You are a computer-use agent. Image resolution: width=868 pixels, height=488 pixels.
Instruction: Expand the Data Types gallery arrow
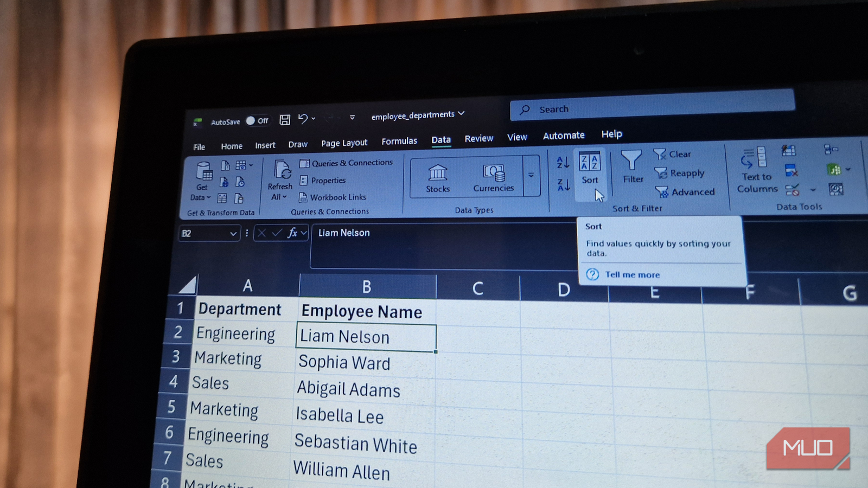[531, 175]
